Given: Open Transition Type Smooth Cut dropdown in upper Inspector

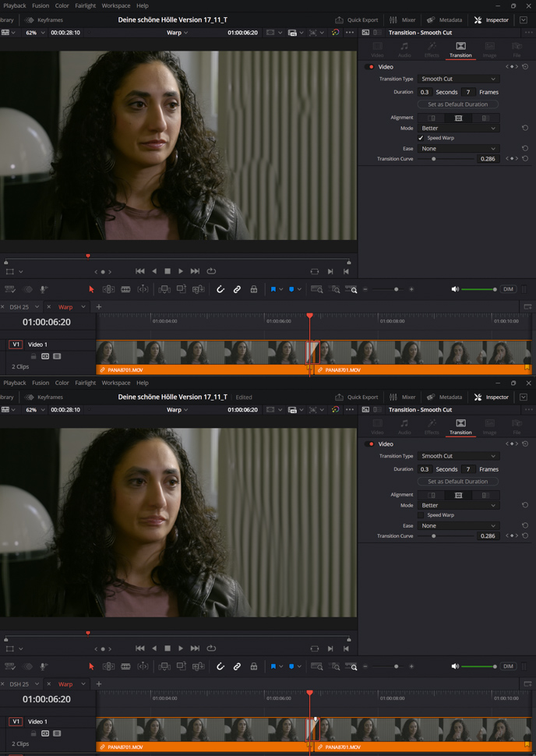Looking at the screenshot, I should click(458, 79).
